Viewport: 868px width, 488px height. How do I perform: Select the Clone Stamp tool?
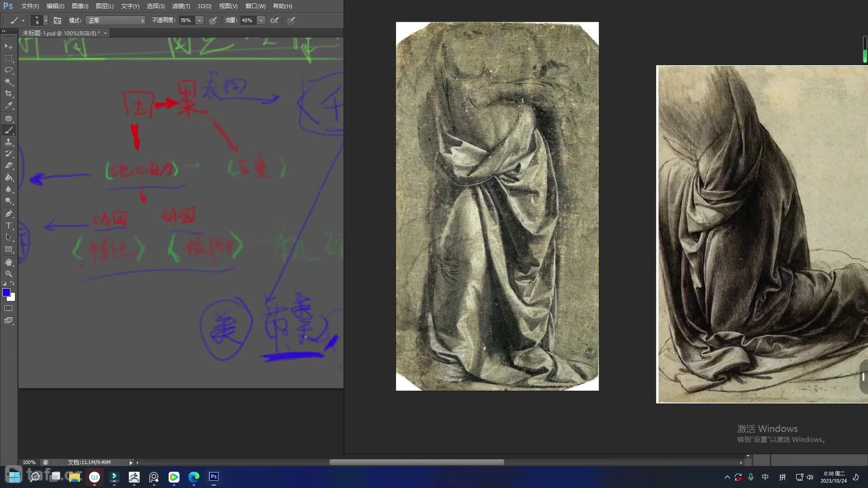[x=9, y=142]
